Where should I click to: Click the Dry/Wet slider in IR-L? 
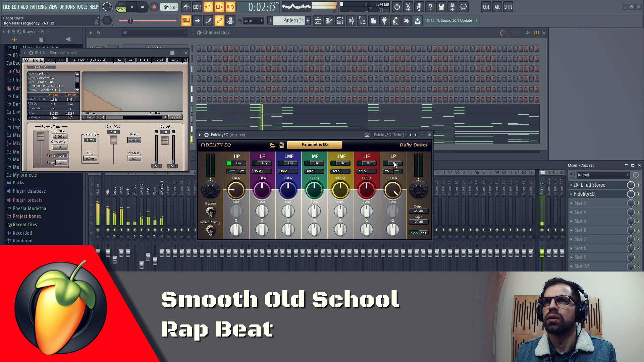click(x=113, y=140)
